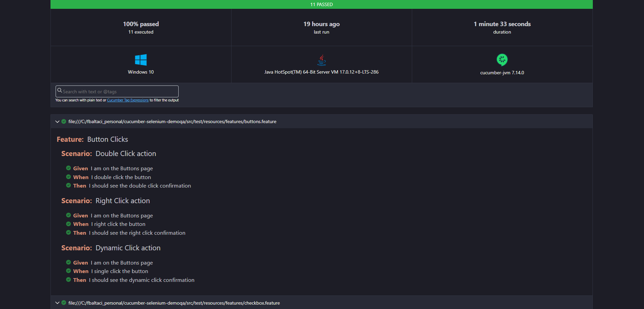This screenshot has width=644, height=309.
Task: Click check icon beside 'I single click the button'
Action: 68,271
